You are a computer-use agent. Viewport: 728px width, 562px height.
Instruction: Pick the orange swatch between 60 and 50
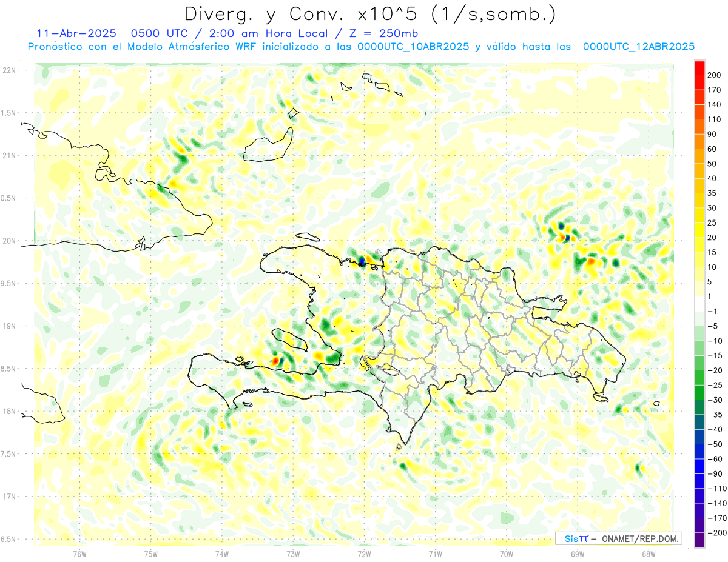coord(699,156)
